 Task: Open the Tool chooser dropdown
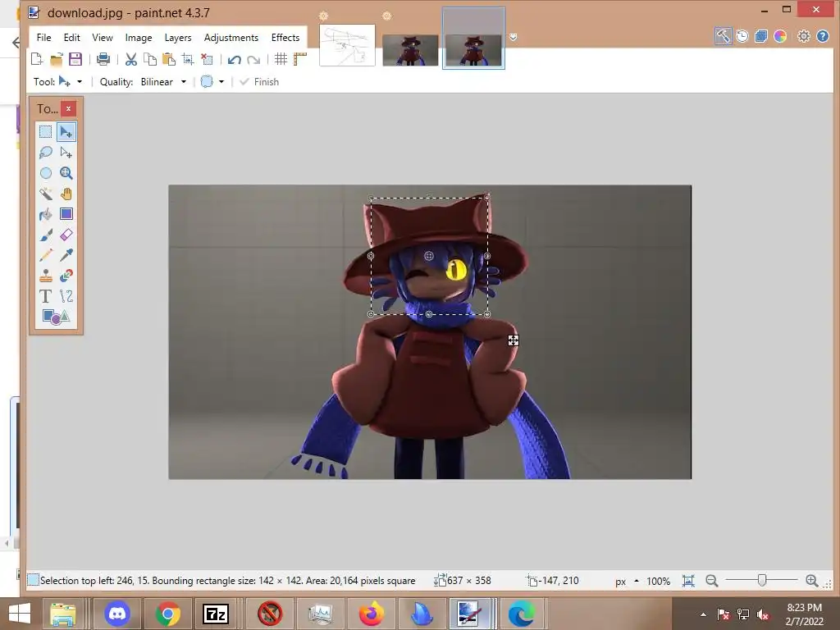80,82
